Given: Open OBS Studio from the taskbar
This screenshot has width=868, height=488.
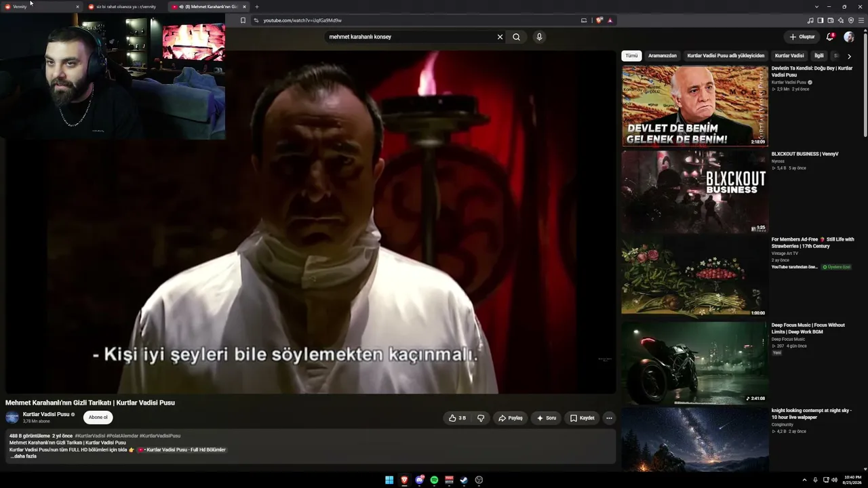Looking at the screenshot, I should point(479,481).
